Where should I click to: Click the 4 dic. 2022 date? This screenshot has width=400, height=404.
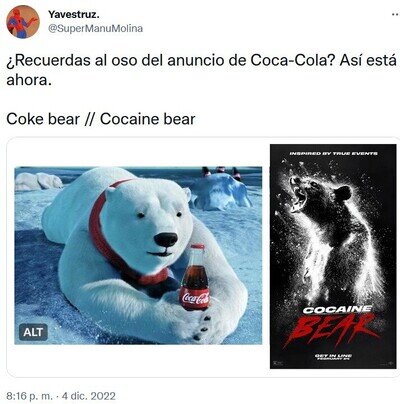click(x=89, y=396)
